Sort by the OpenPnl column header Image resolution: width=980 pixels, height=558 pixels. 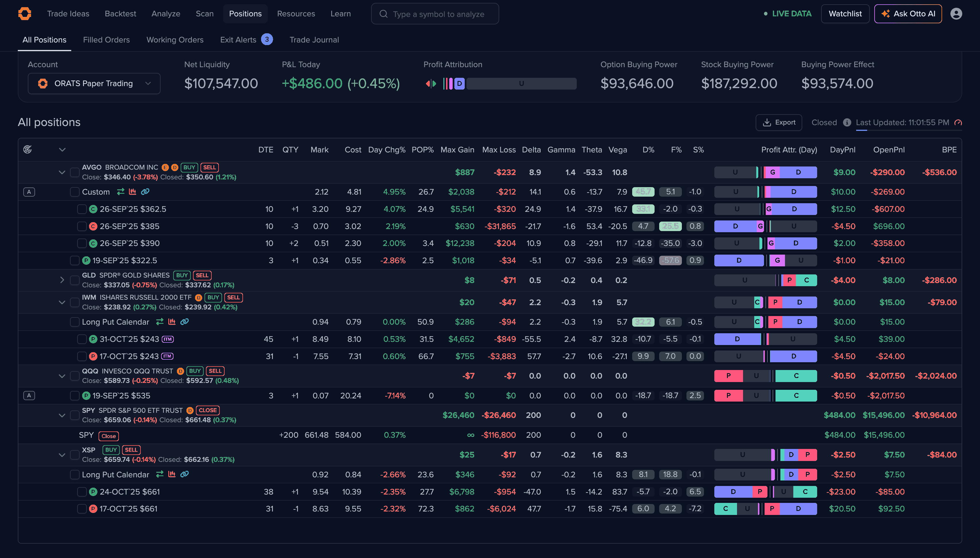tap(889, 150)
